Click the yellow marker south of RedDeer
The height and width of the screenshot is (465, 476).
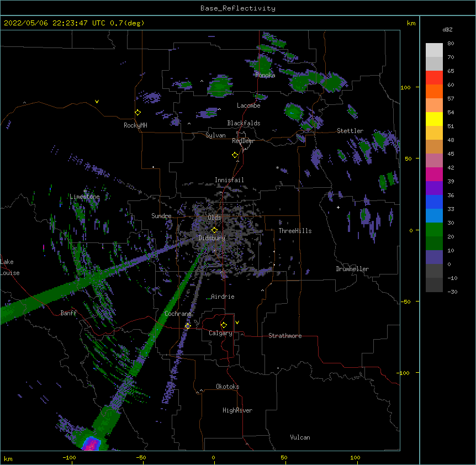pos(235,155)
